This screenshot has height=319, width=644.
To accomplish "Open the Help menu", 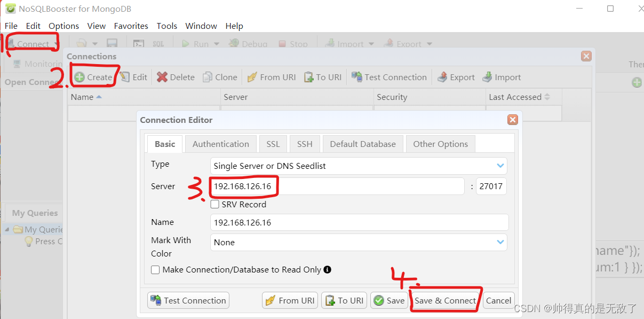I will click(x=234, y=26).
